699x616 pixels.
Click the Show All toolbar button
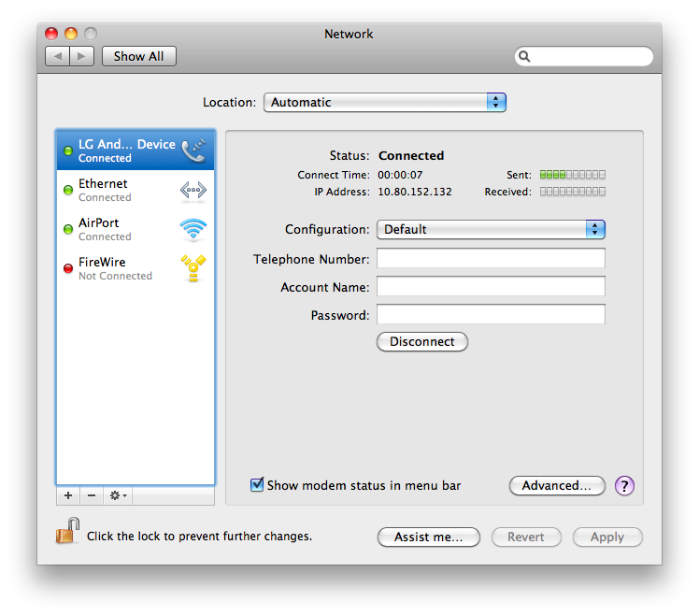pyautogui.click(x=138, y=56)
